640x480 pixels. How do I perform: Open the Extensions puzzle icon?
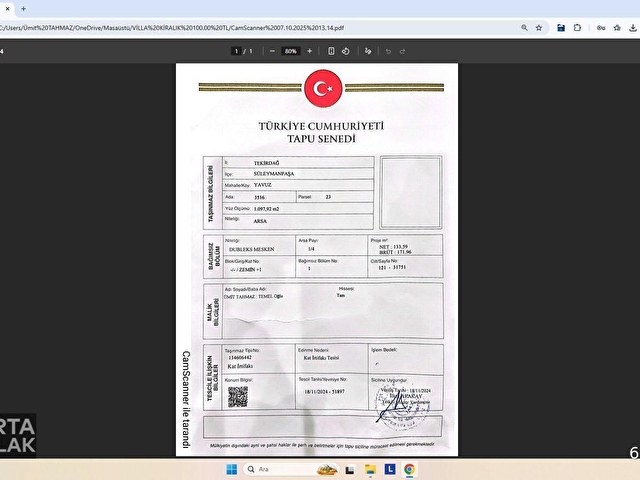[x=577, y=28]
